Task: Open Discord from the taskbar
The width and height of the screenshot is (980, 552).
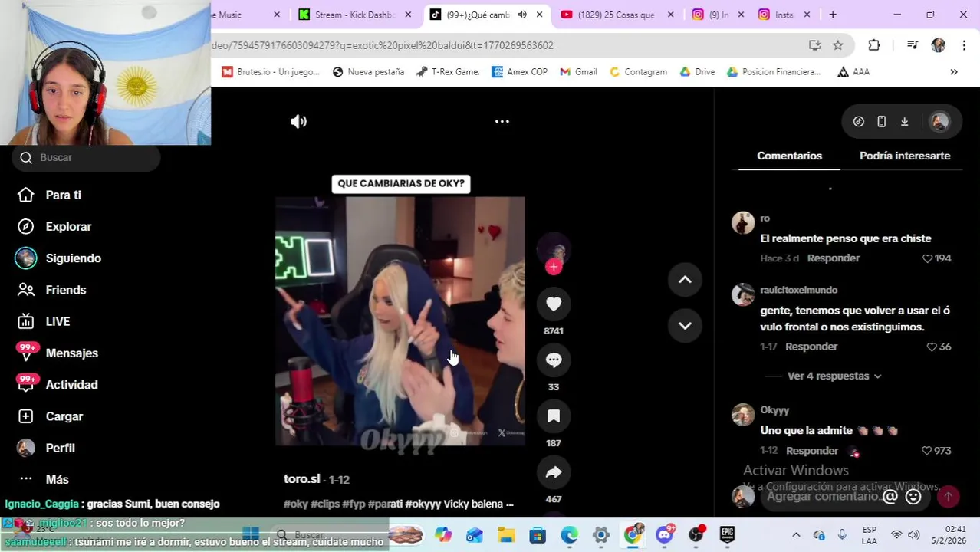Action: 664,534
